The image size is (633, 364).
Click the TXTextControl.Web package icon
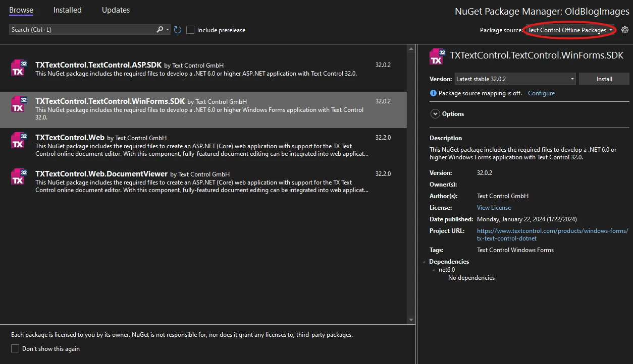pos(19,140)
